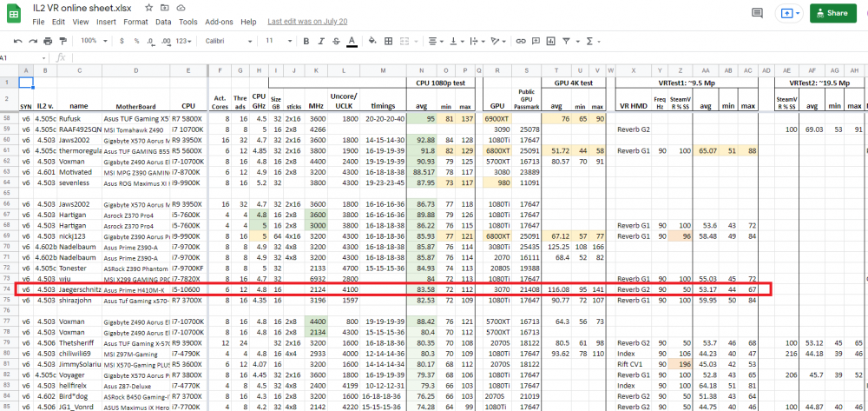The image size is (868, 411).
Task: Open the Borders tool
Action: [x=386, y=41]
